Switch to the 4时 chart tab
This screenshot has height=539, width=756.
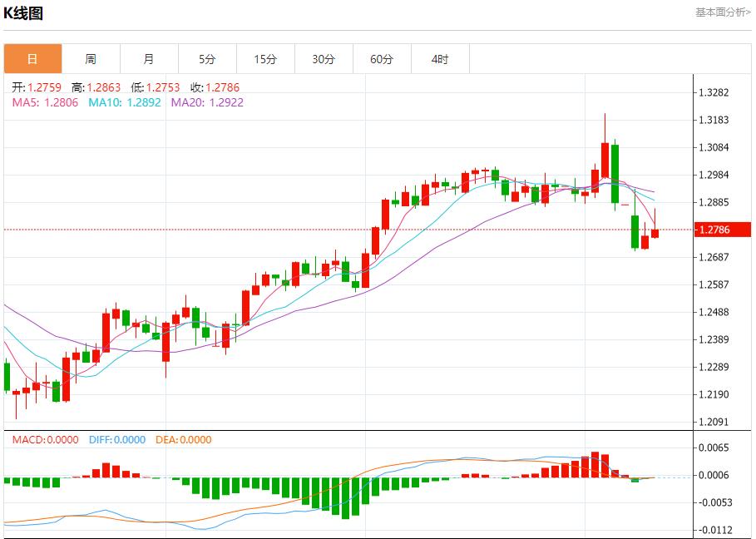(x=440, y=59)
